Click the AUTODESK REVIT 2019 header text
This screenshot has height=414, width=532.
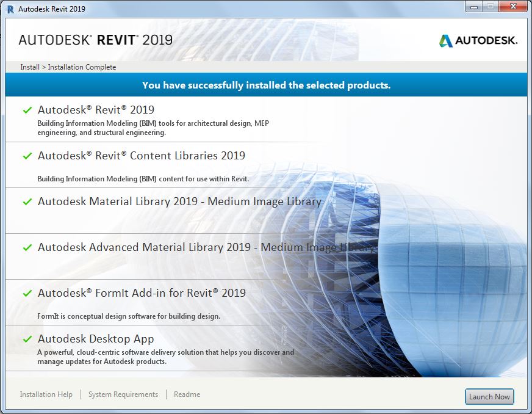coord(95,39)
